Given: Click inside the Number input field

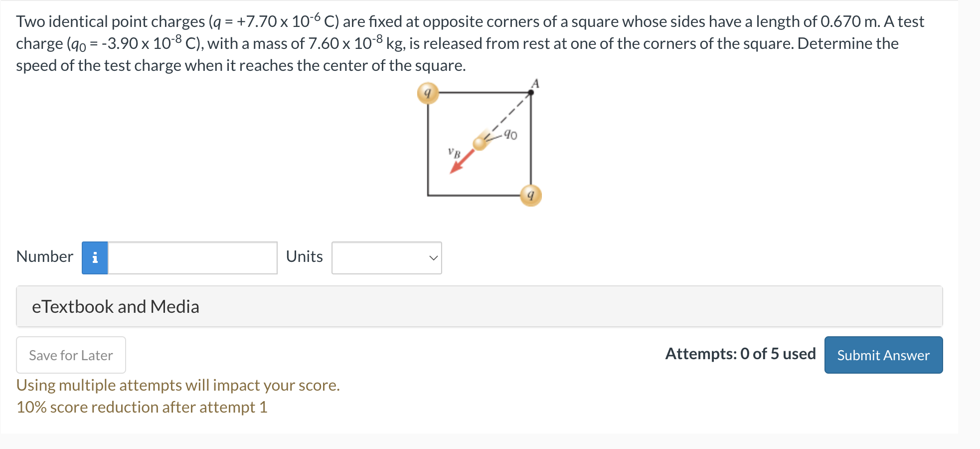Looking at the screenshot, I should click(192, 257).
